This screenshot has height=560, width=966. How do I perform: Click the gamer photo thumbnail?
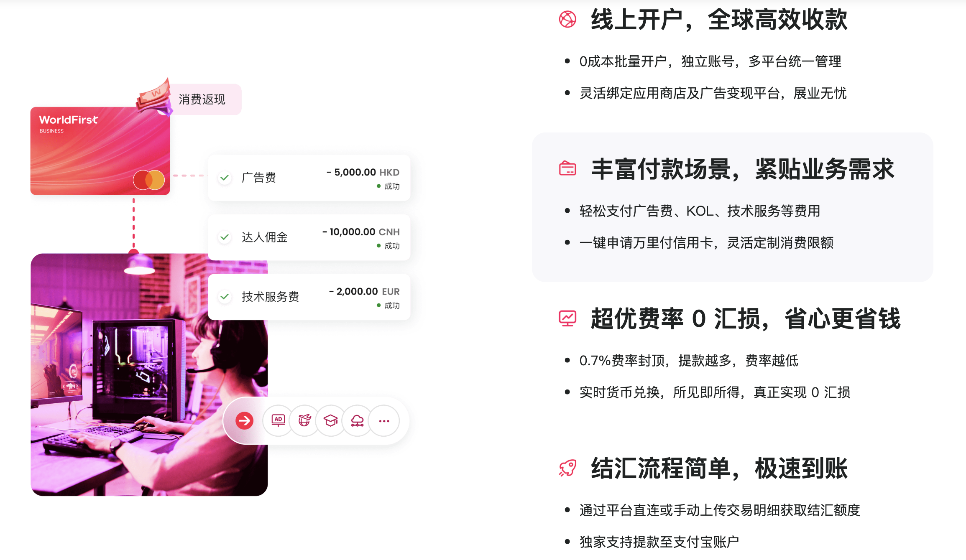(x=149, y=375)
